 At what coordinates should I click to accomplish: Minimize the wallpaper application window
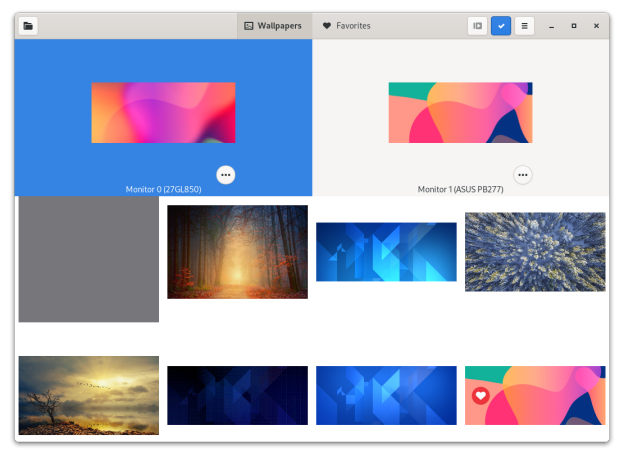pos(552,26)
